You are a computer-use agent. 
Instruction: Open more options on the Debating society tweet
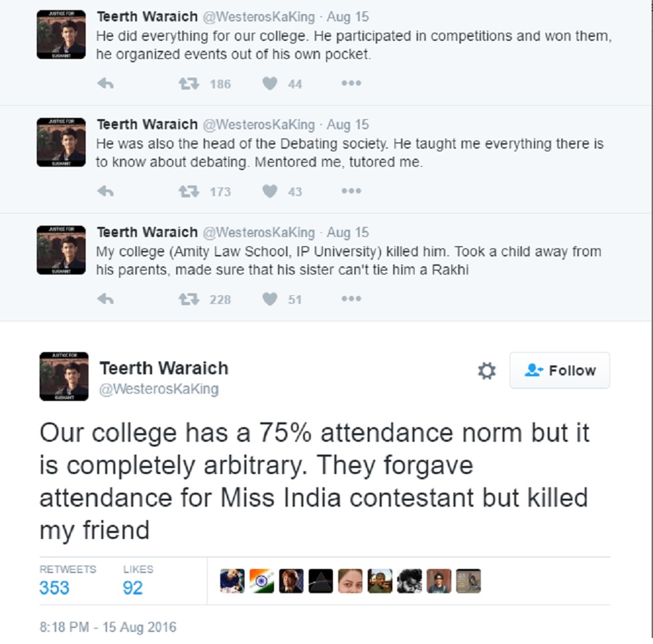[351, 191]
